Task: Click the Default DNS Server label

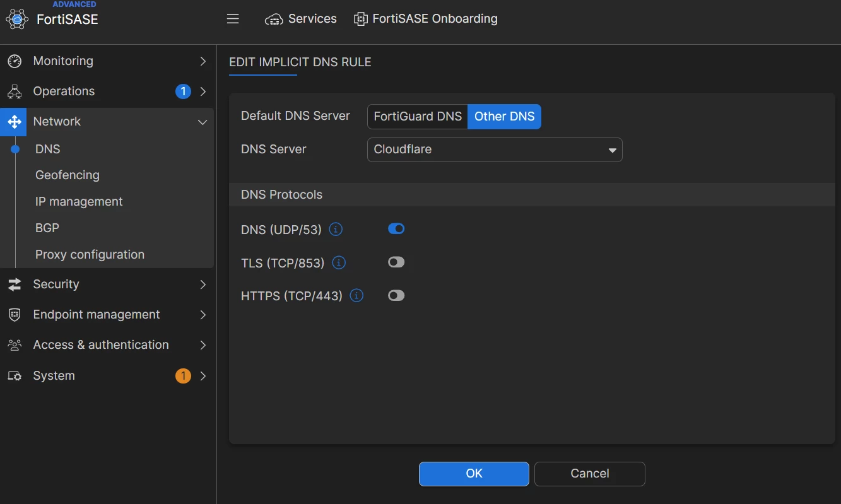Action: coord(295,116)
